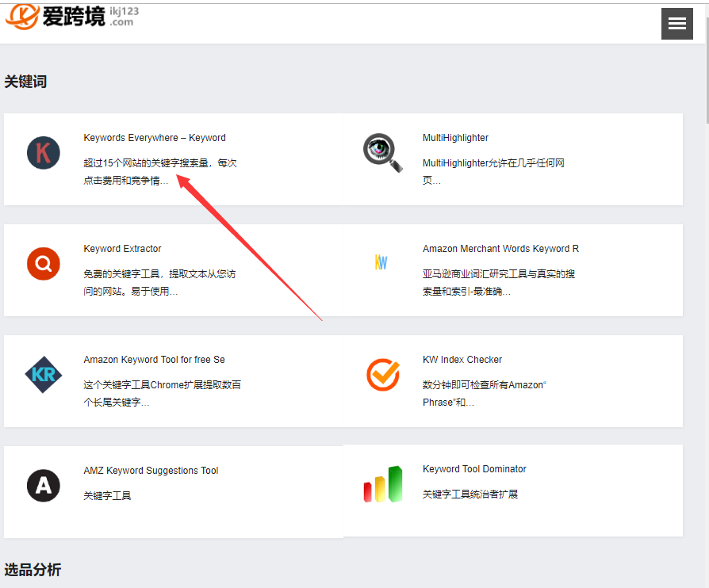Click the description 这个关键字工具Chrome扩展提取数百
The width and height of the screenshot is (709, 588).
pyautogui.click(x=163, y=394)
